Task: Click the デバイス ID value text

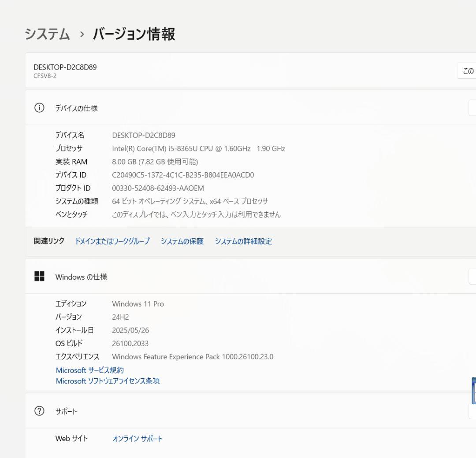Action: [x=183, y=175]
